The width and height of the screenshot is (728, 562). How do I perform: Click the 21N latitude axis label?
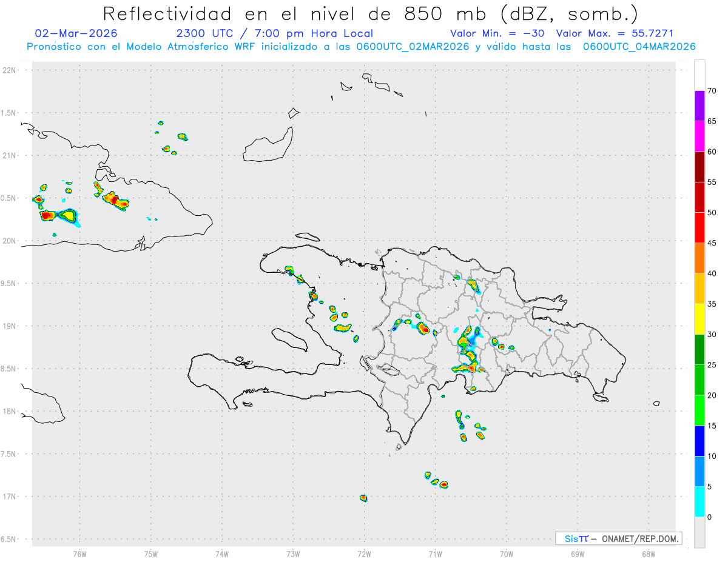(10, 155)
